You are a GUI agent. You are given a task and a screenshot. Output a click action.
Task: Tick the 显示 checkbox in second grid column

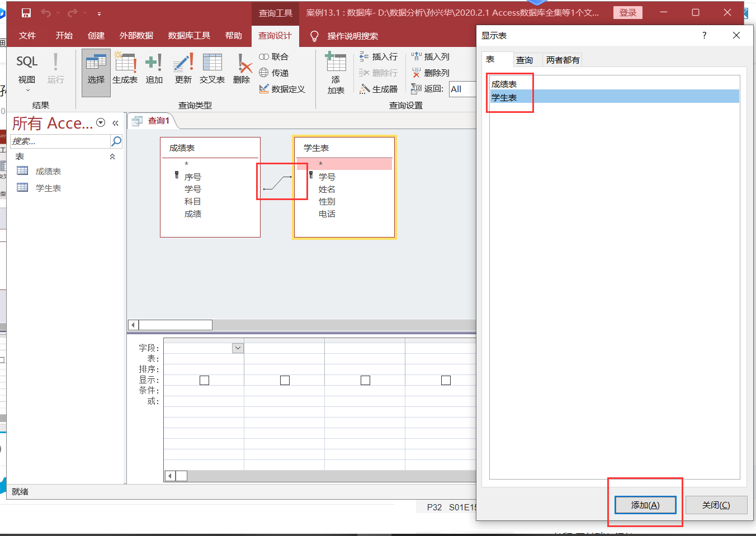pyautogui.click(x=285, y=380)
